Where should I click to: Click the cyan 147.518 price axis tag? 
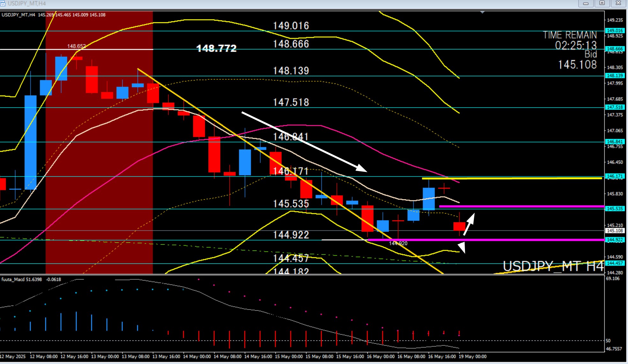[x=615, y=107]
